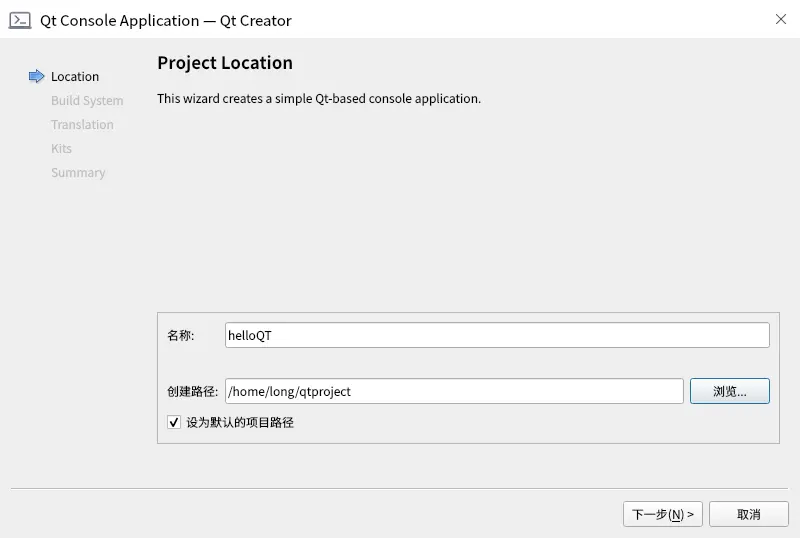Toggle the 设为默认的项目路径 checkbox
This screenshot has height=538, width=800.
[174, 422]
